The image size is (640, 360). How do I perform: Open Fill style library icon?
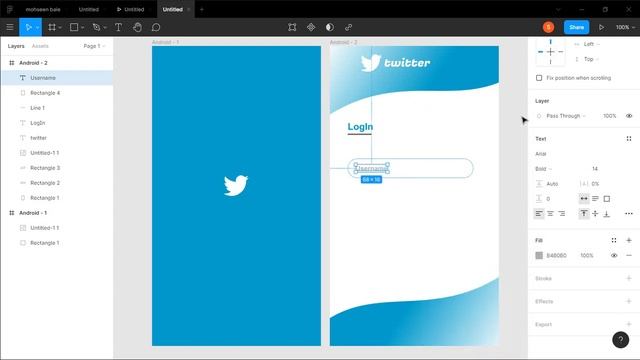(614, 240)
